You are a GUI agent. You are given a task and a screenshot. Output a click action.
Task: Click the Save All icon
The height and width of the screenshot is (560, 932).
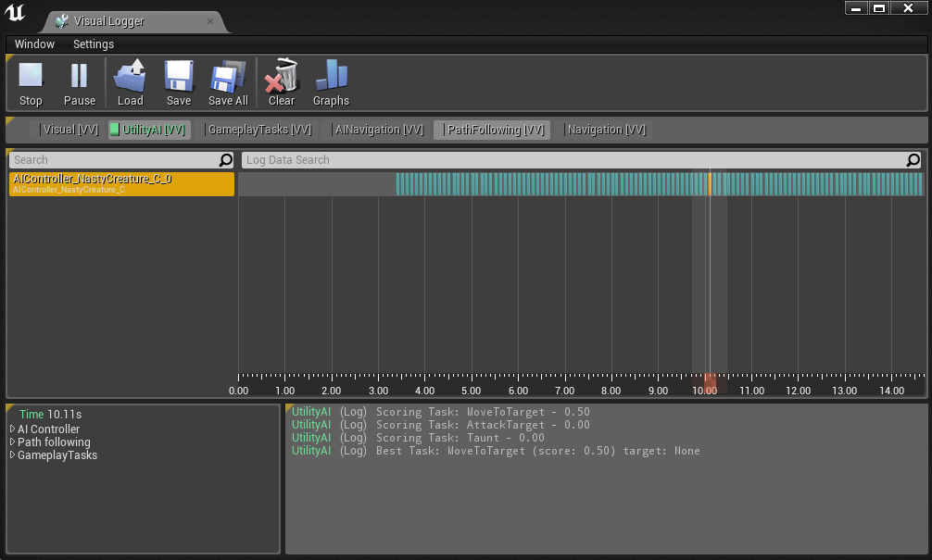(x=228, y=76)
